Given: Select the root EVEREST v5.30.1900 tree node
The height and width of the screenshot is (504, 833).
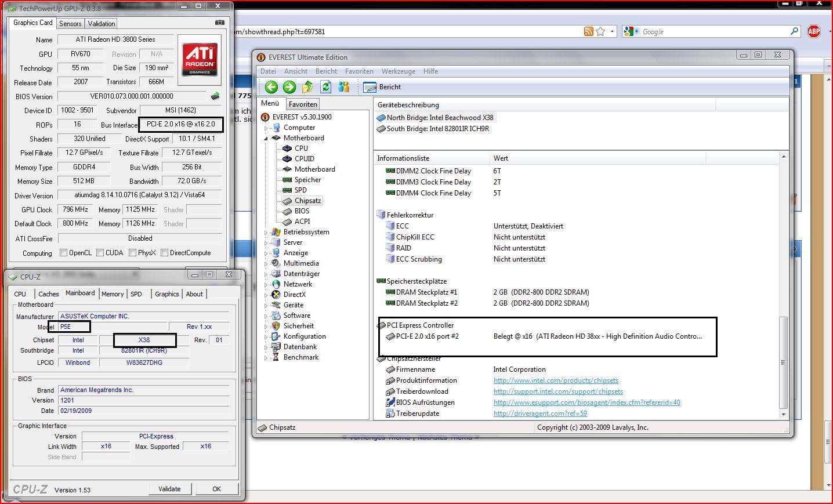Looking at the screenshot, I should [x=302, y=117].
